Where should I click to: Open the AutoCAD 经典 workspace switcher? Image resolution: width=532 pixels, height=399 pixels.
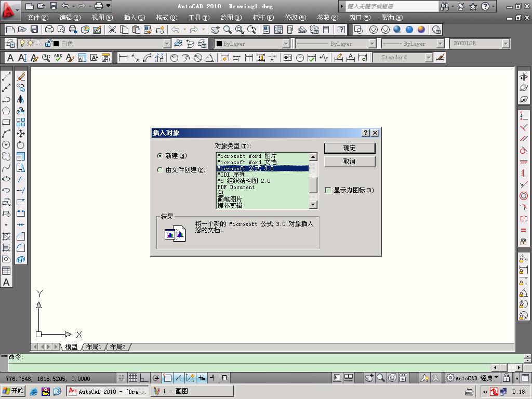point(472,378)
